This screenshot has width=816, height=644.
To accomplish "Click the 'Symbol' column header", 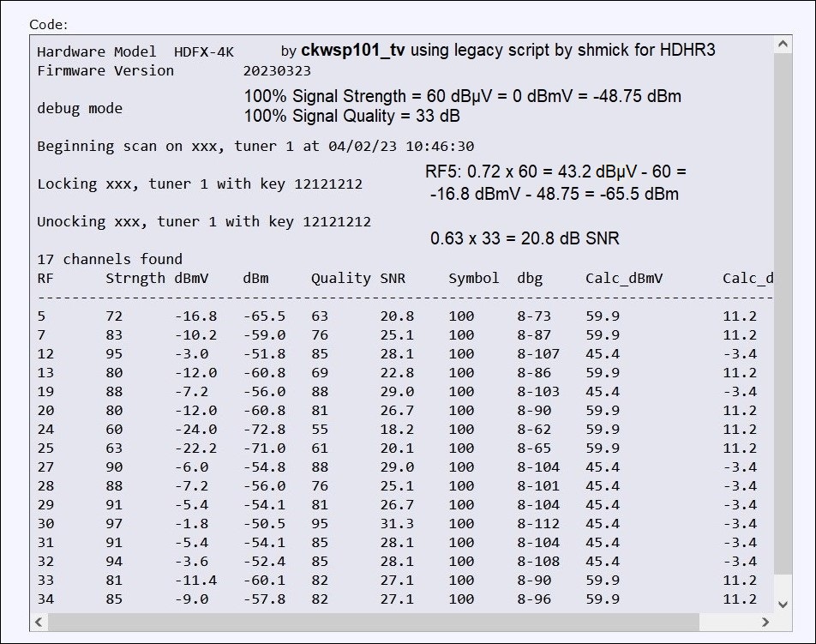I will coord(473,278).
